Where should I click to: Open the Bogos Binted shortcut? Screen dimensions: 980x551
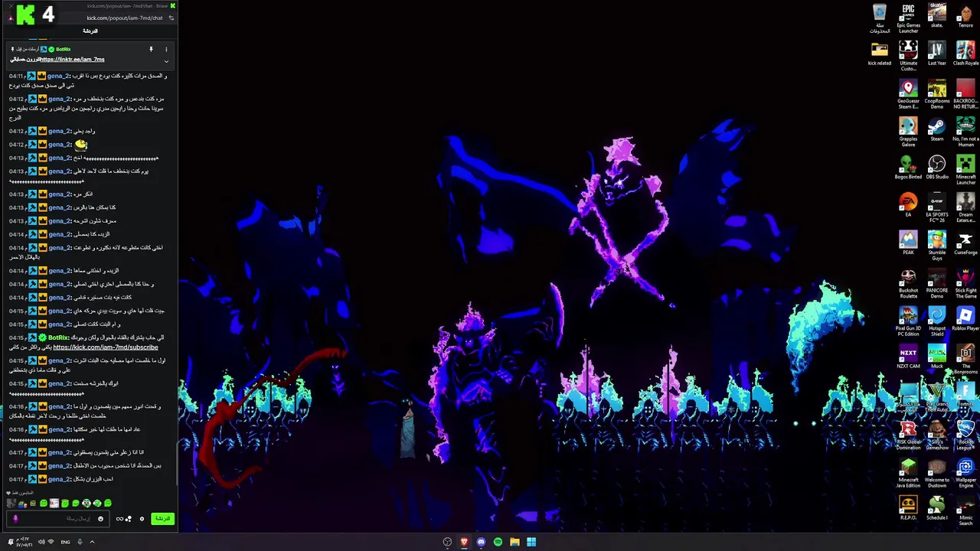coord(908,167)
